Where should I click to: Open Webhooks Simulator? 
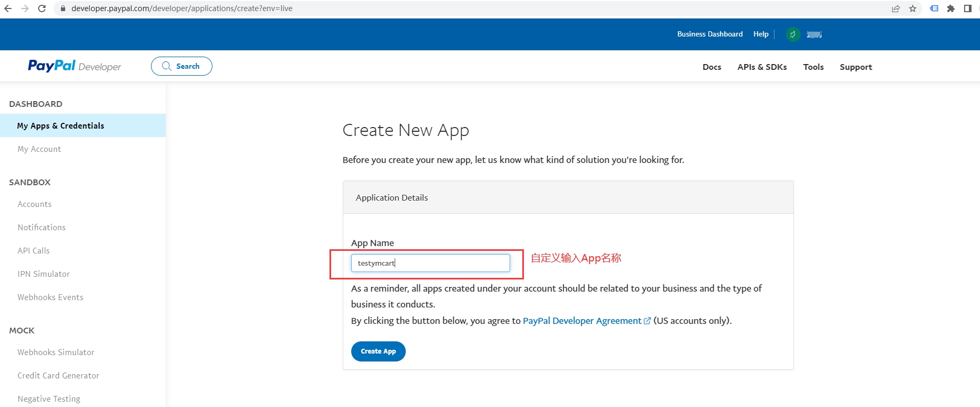(56, 352)
